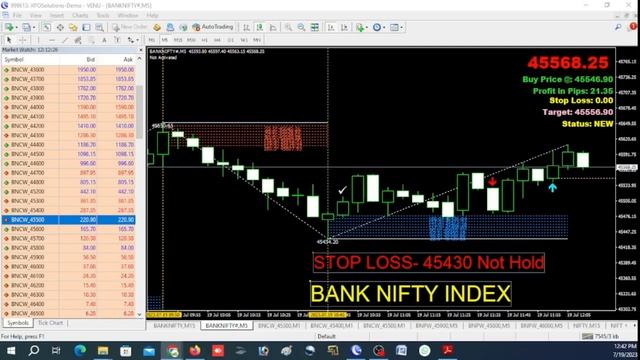Select the BNCW_46000 symbol row

[x=69, y=267]
